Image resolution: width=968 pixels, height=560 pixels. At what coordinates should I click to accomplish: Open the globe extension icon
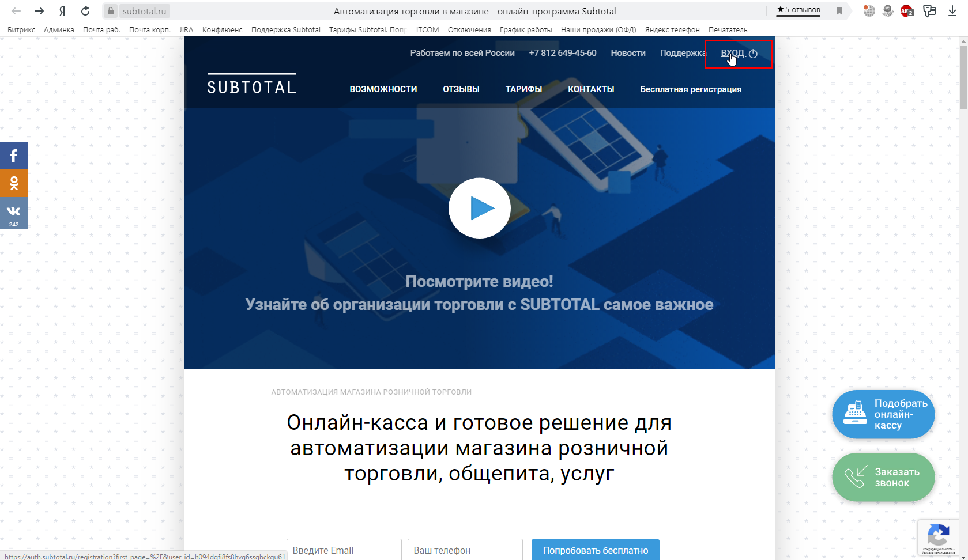(869, 11)
